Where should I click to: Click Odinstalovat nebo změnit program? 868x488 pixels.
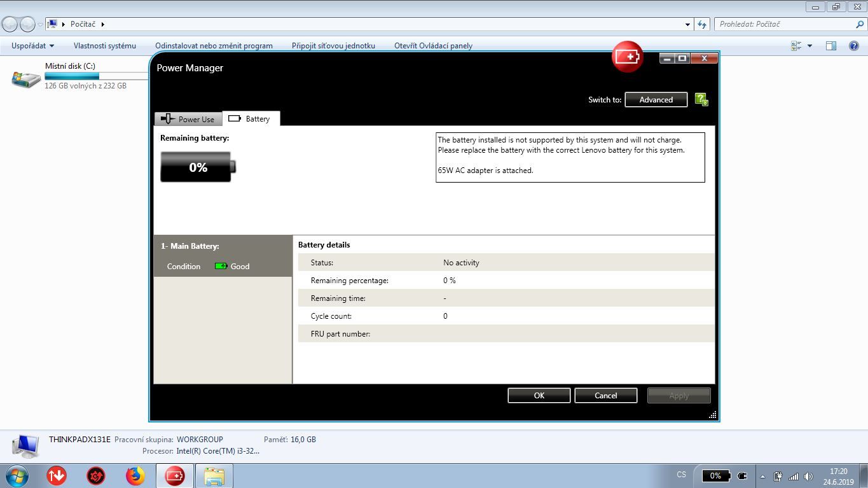[x=214, y=46]
